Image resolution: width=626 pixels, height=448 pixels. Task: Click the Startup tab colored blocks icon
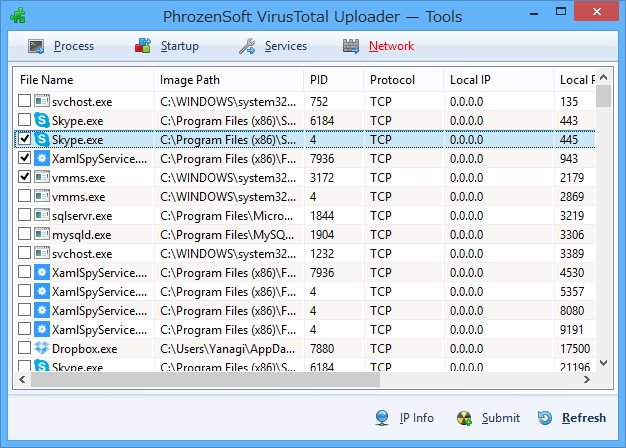[x=143, y=46]
